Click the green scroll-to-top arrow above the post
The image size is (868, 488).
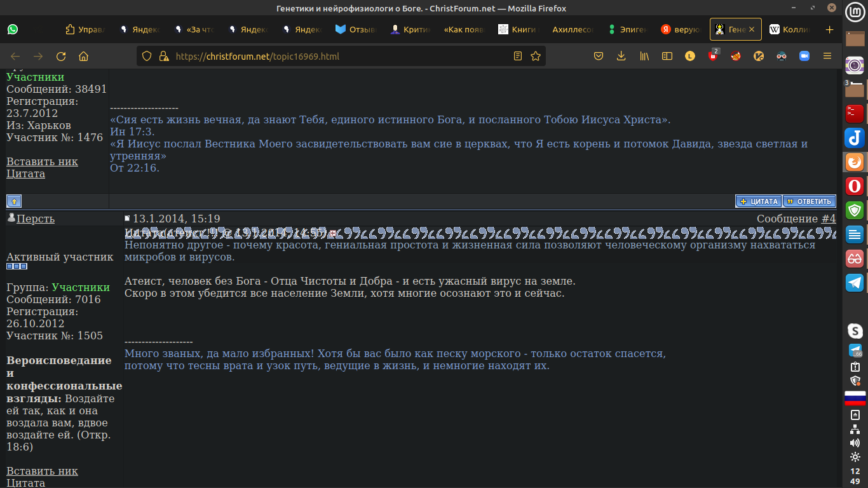13,201
